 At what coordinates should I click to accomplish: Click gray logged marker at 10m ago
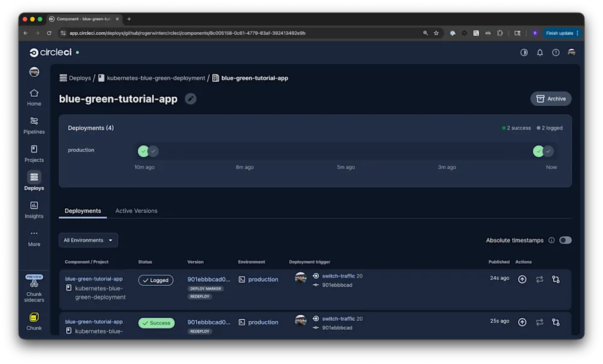153,151
